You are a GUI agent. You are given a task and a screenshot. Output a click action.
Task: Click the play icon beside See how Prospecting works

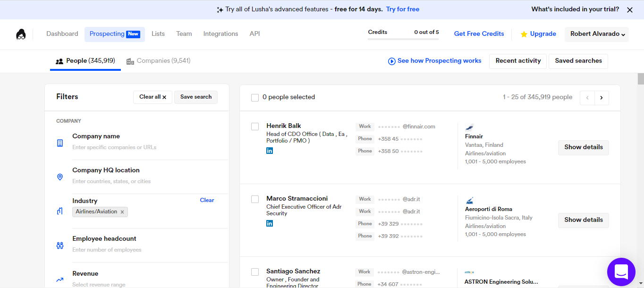pos(391,61)
